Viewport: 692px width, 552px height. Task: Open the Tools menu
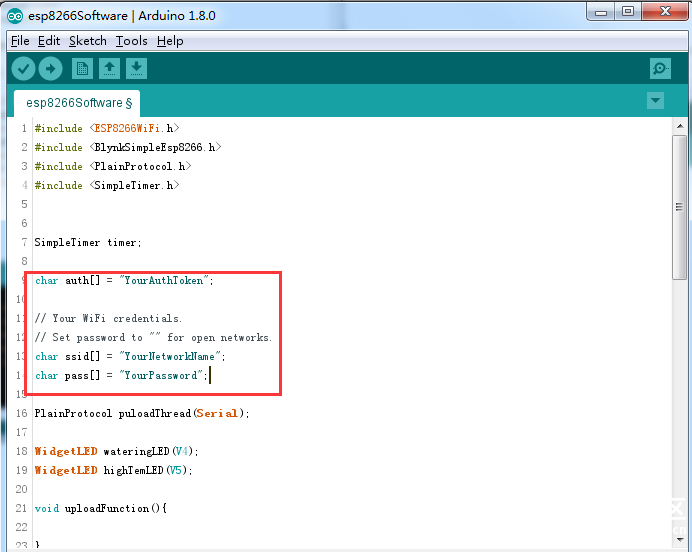coord(132,41)
